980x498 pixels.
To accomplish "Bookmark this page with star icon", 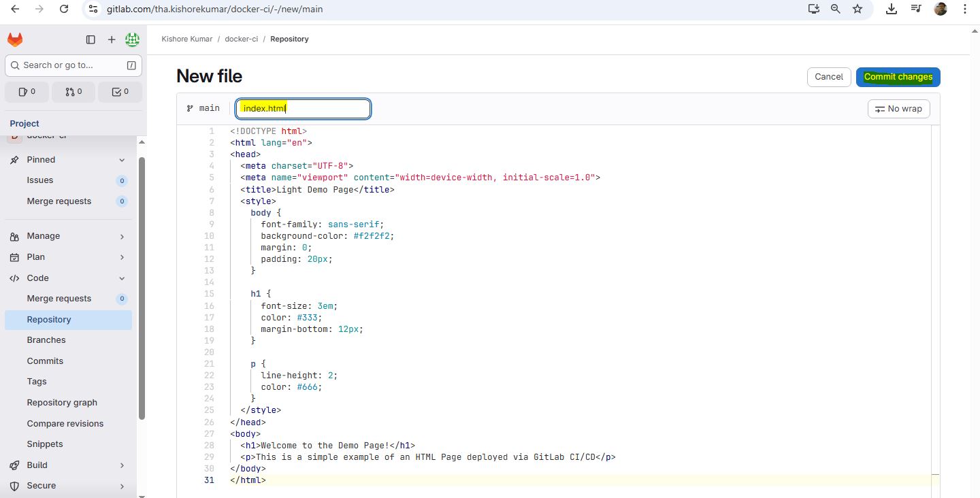I will coord(857,9).
